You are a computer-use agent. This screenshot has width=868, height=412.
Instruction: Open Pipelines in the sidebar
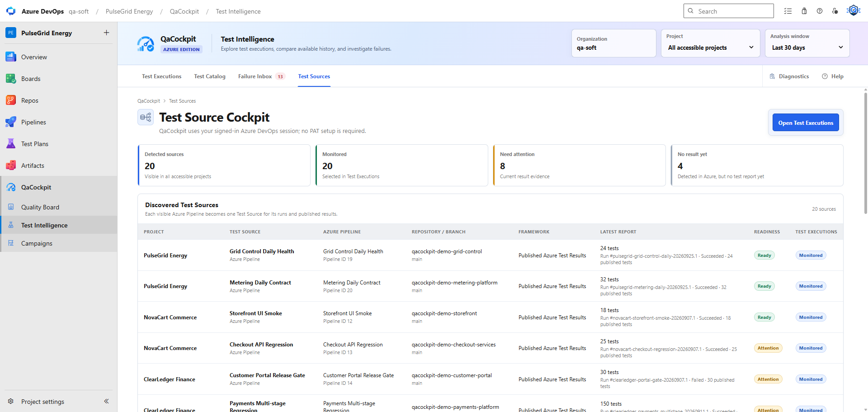[33, 122]
